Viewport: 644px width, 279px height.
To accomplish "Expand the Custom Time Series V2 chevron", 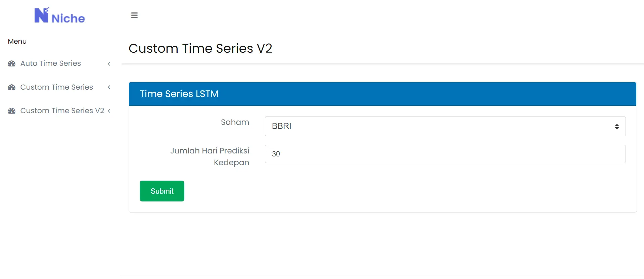I will (x=109, y=111).
